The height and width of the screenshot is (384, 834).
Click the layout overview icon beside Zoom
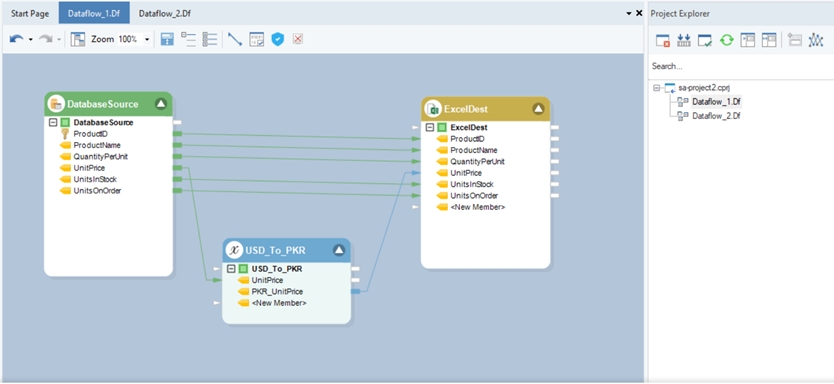(x=78, y=39)
